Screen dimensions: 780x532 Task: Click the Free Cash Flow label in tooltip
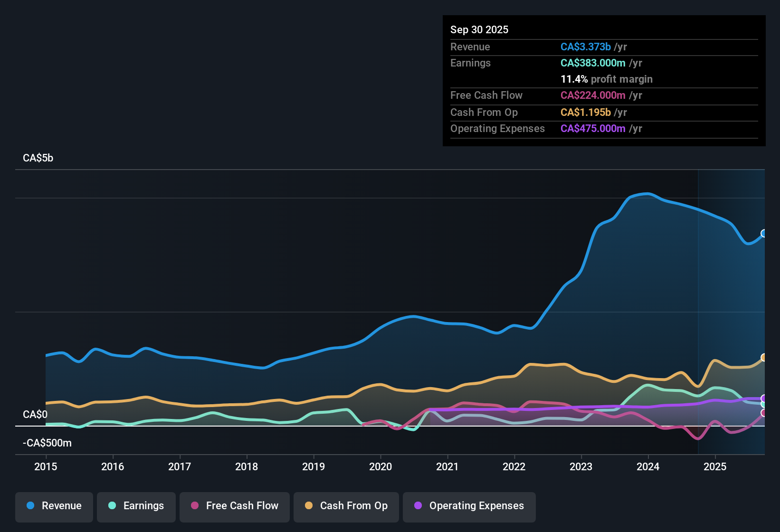(x=486, y=95)
